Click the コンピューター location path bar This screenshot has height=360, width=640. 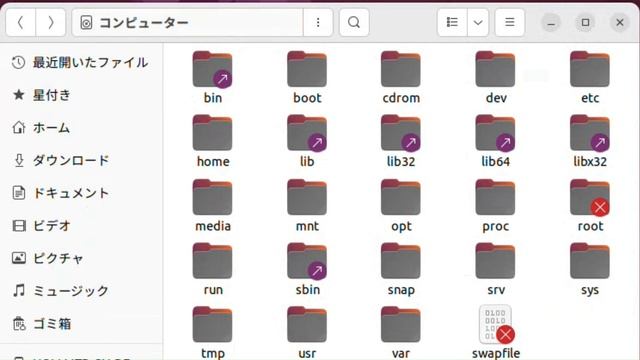coord(188,22)
